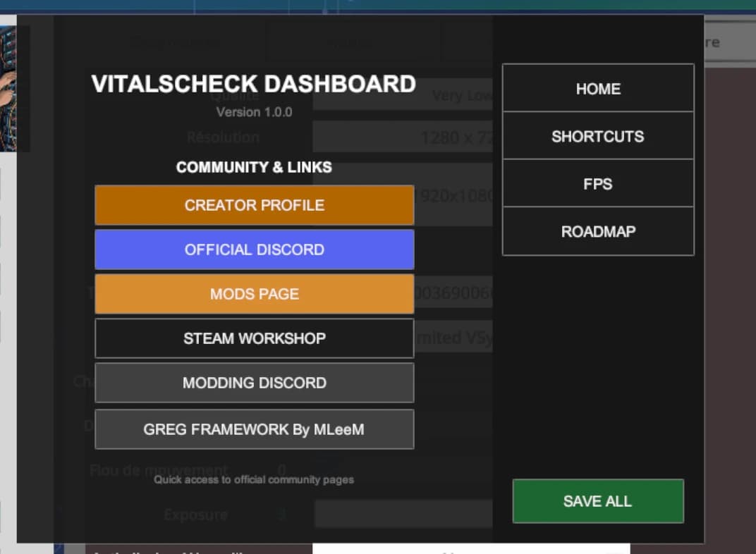This screenshot has height=554, width=756.
Task: Click the dimmed Exposure slider bar
Action: tap(403, 514)
